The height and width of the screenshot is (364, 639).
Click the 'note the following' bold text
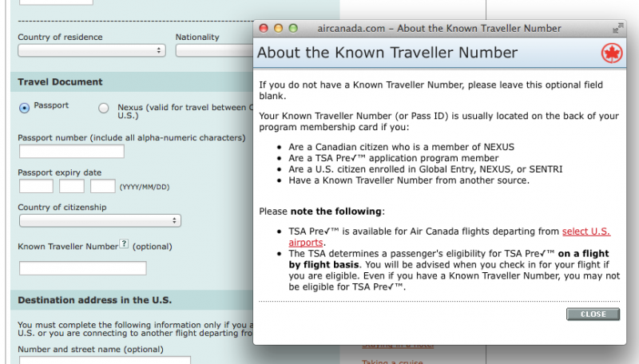pos(335,212)
